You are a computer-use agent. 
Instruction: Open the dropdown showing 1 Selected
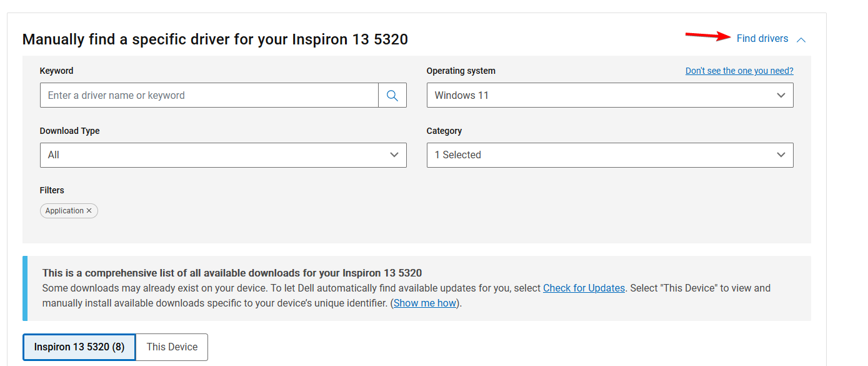(600, 155)
